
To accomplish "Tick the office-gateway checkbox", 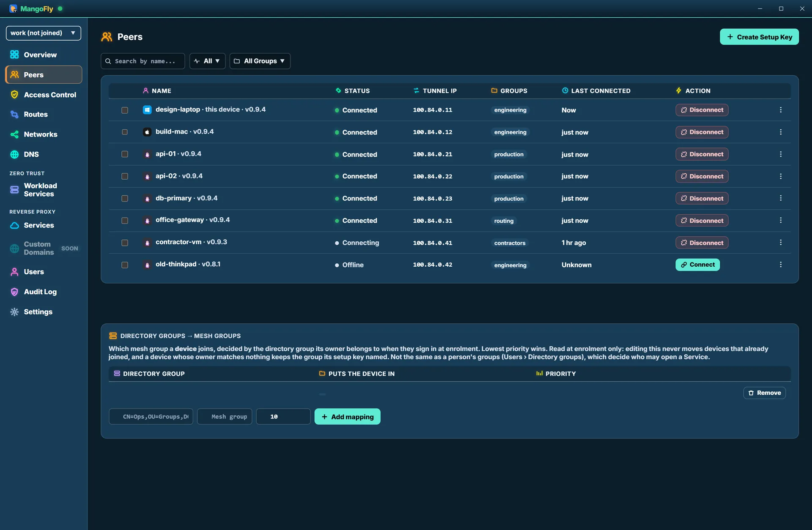I will point(124,221).
